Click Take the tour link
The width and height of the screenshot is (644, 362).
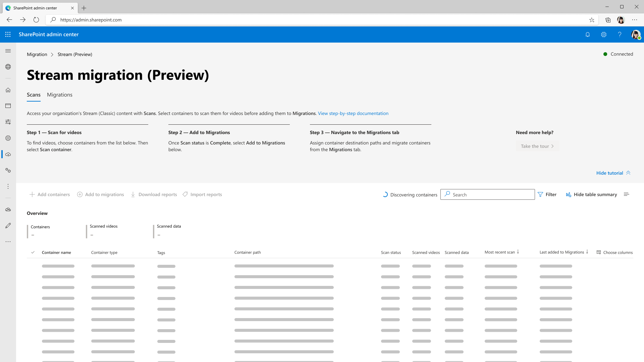click(x=537, y=146)
